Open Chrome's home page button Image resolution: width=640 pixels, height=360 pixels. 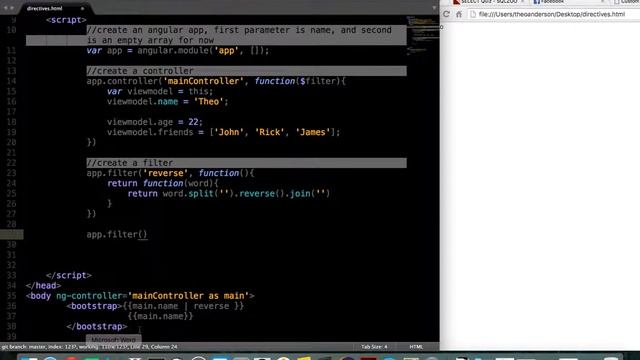459,14
